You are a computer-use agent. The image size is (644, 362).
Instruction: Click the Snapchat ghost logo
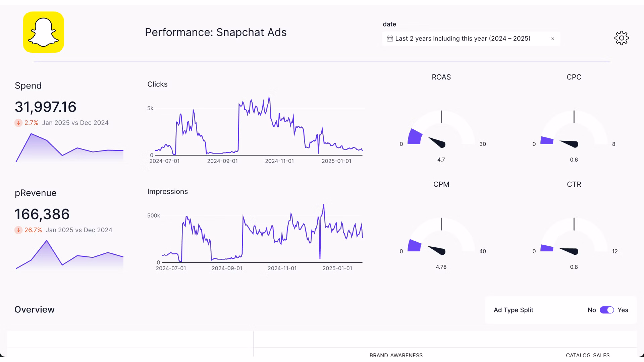tap(43, 32)
